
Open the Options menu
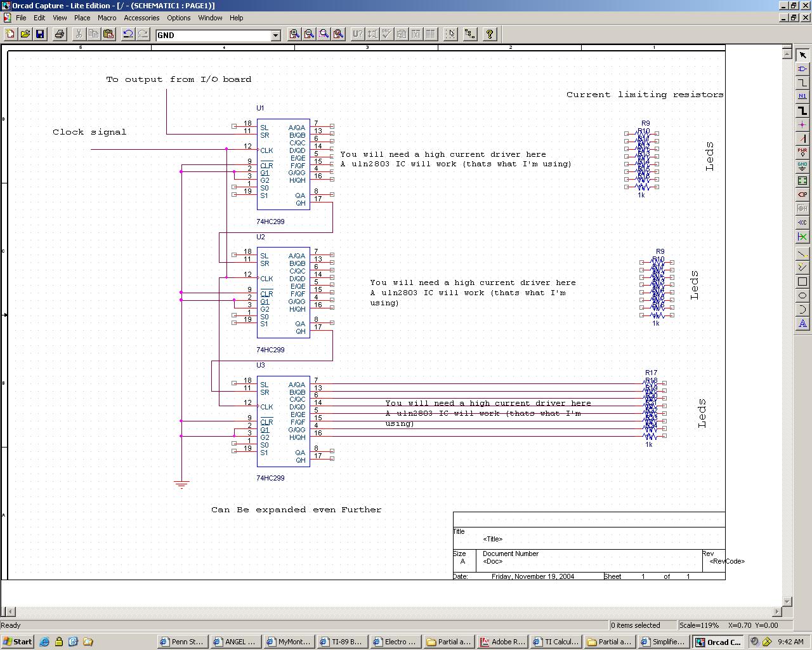click(x=179, y=18)
